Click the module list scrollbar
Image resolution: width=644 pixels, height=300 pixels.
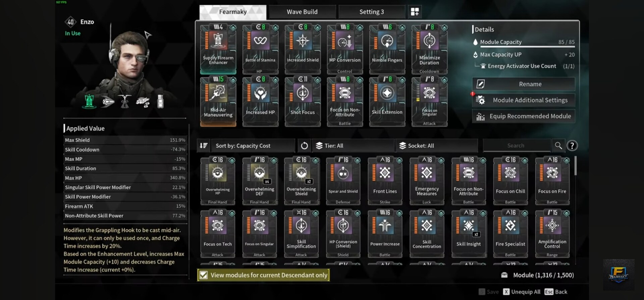pyautogui.click(x=576, y=166)
